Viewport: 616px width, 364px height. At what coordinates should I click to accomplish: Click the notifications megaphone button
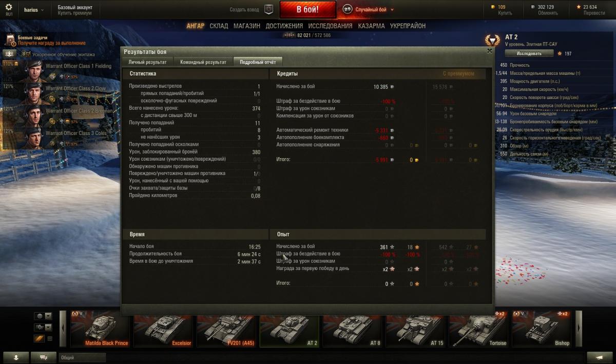600,357
